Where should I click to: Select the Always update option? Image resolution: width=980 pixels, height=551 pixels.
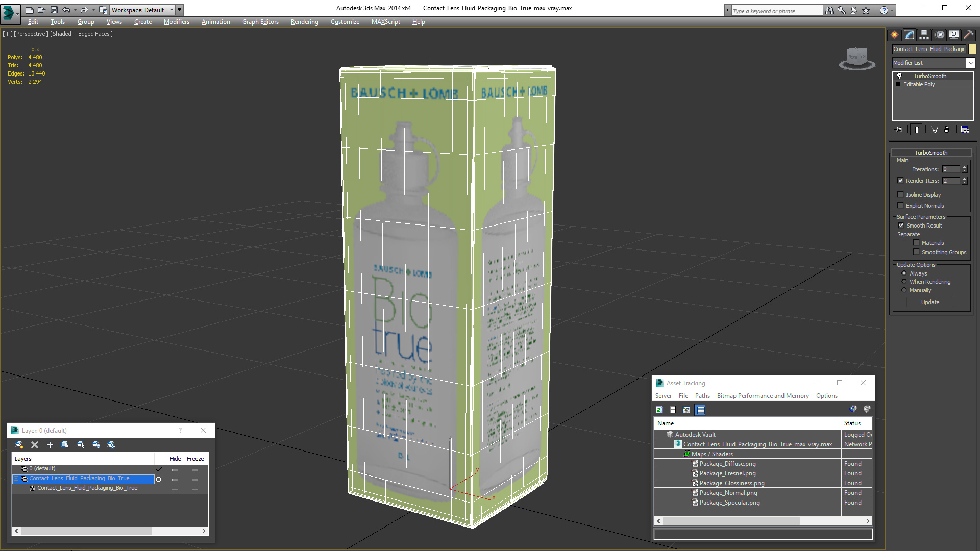(904, 273)
